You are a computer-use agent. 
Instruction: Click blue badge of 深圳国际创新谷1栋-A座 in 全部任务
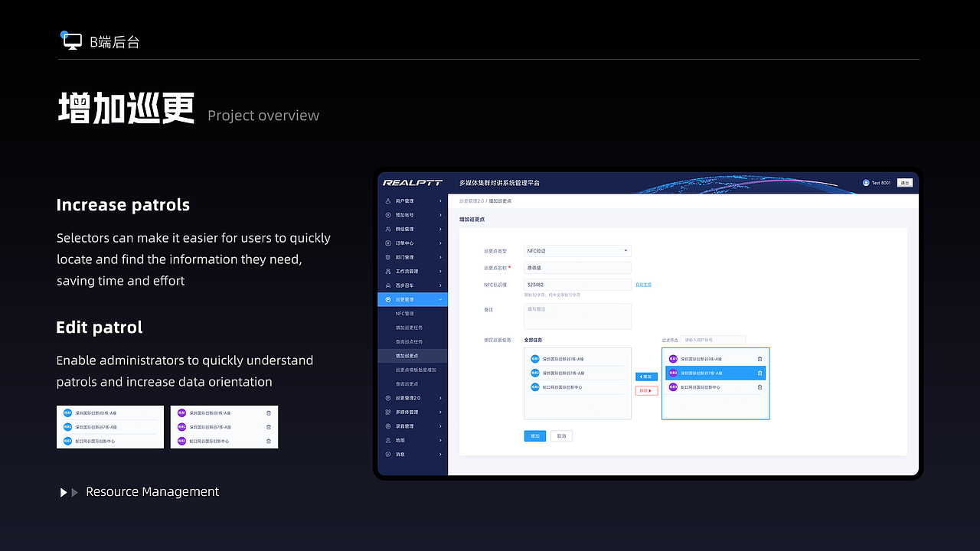pos(535,358)
